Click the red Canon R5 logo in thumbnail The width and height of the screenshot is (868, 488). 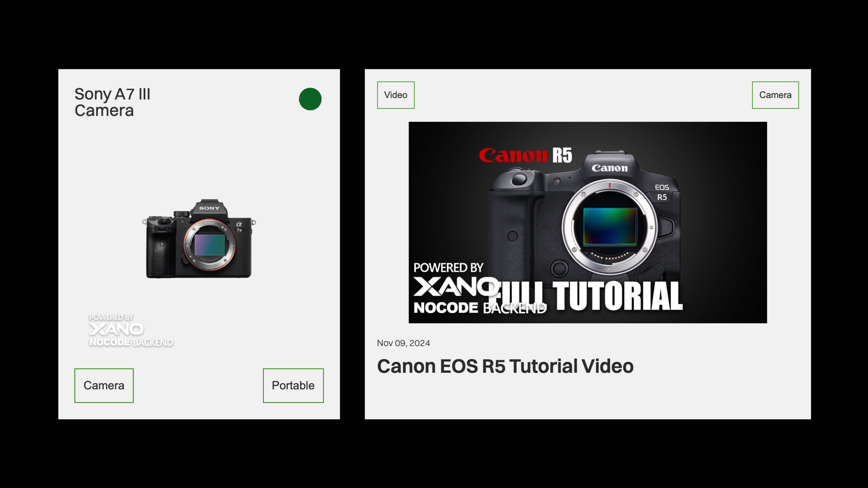click(x=525, y=156)
